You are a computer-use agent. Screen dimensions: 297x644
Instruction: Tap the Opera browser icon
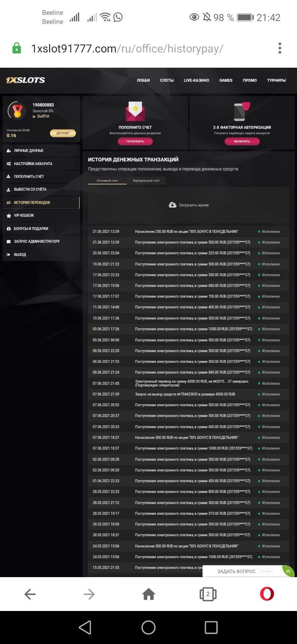pos(267,594)
